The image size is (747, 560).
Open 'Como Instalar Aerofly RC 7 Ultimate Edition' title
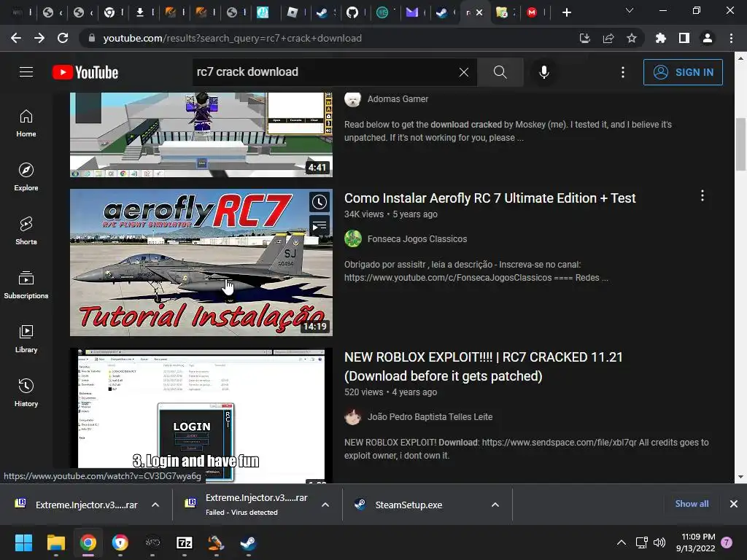[489, 198]
